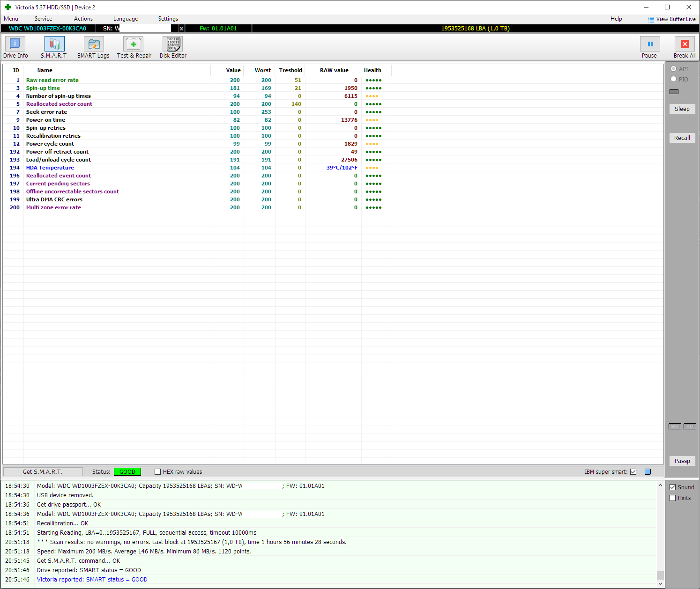Click the Health column header
The image size is (700, 589).
coord(372,70)
